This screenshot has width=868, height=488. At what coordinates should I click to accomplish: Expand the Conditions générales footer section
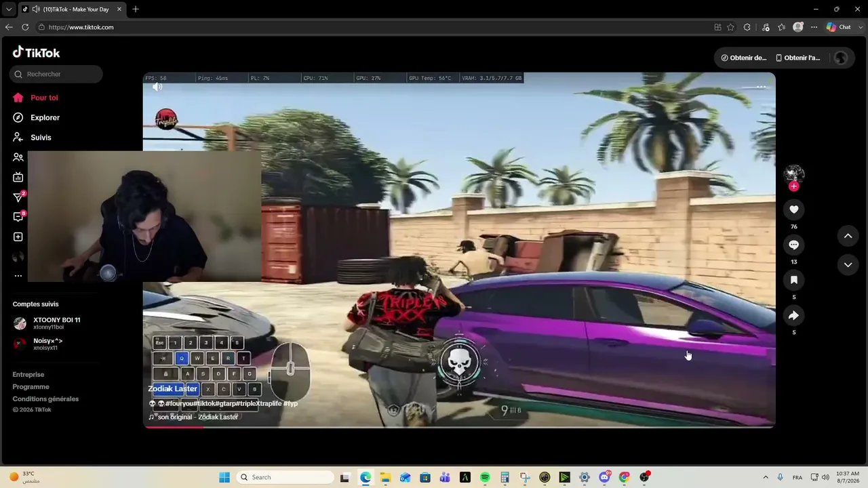pos(45,399)
